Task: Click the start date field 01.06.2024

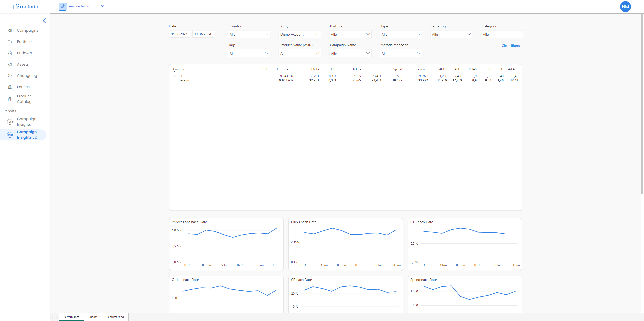Action: tap(179, 34)
